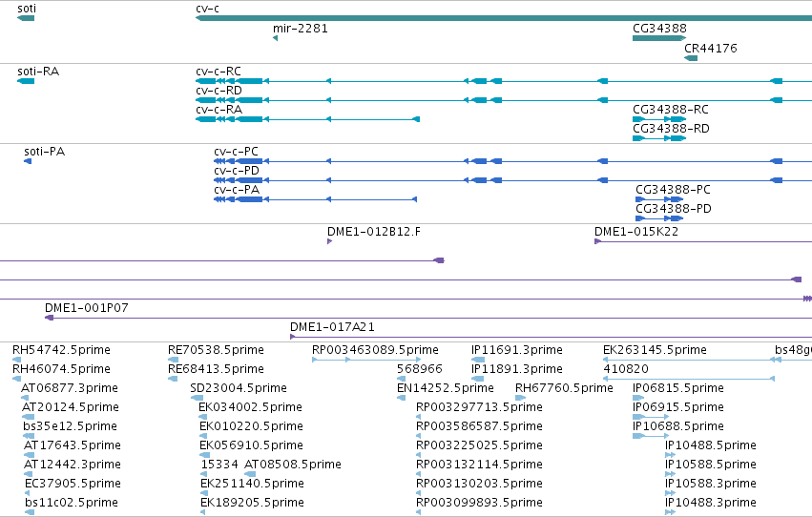Image resolution: width=812 pixels, height=517 pixels.
Task: Select bs11c02.5prime EST
Action: pos(30,512)
